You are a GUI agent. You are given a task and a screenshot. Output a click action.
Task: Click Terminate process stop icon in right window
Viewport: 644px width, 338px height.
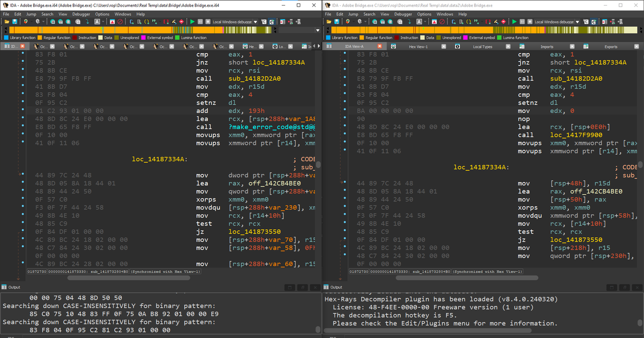click(530, 22)
